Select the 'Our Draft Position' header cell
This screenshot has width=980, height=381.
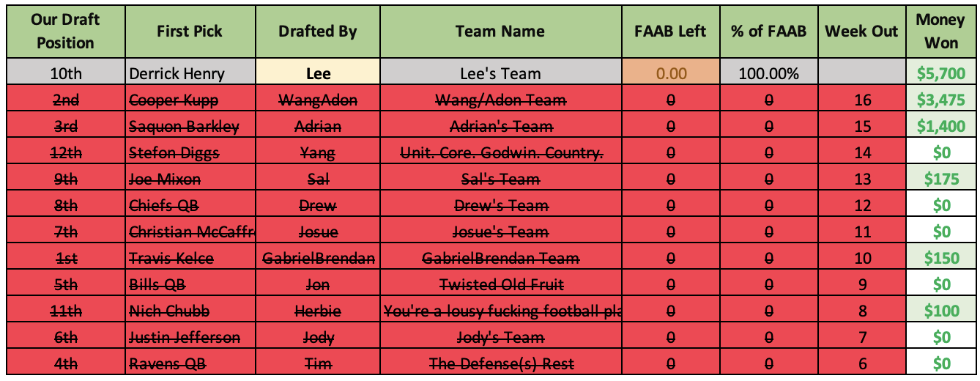(66, 32)
